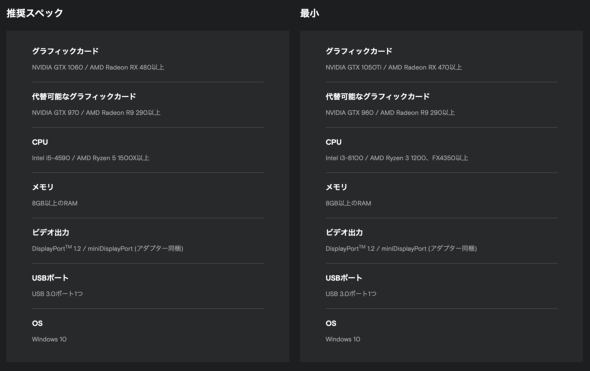Click minimum Windows 10 text
The width and height of the screenshot is (590, 371).
[343, 339]
